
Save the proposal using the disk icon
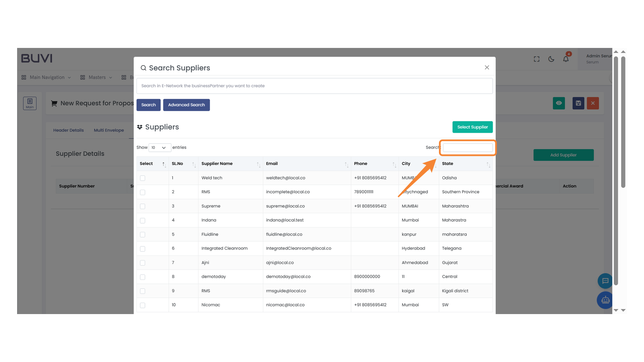(578, 103)
